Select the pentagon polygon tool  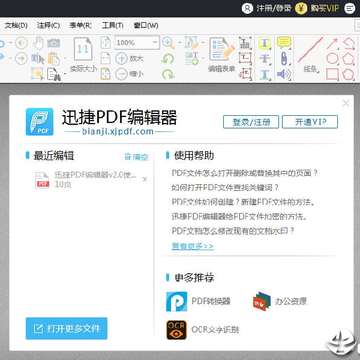pyautogui.click(x=348, y=59)
